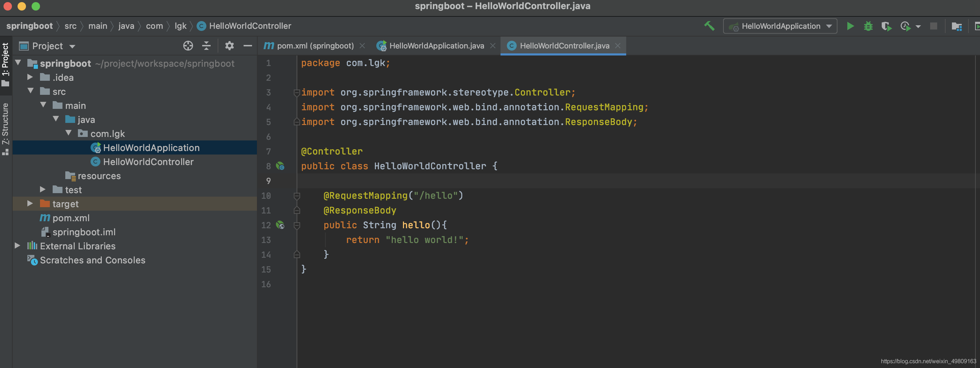Close the pom.xml editor tab
Viewport: 980px width, 368px height.
[362, 46]
